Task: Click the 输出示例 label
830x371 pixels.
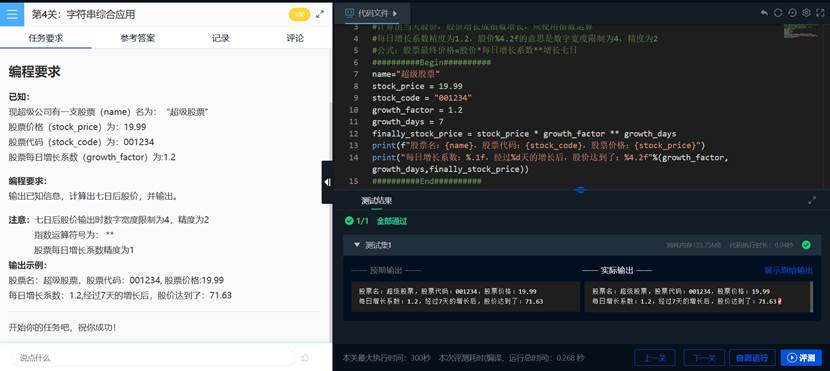Action: 28,265
